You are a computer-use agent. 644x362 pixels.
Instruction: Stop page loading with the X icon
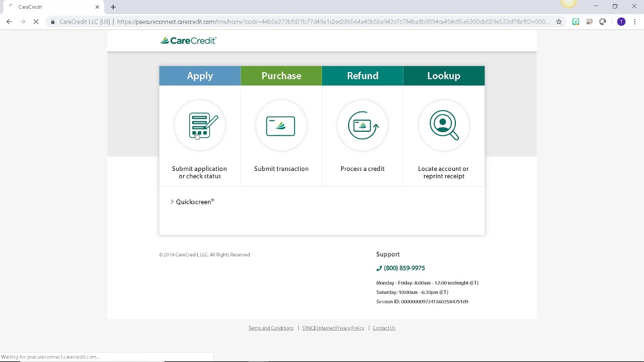point(36,22)
